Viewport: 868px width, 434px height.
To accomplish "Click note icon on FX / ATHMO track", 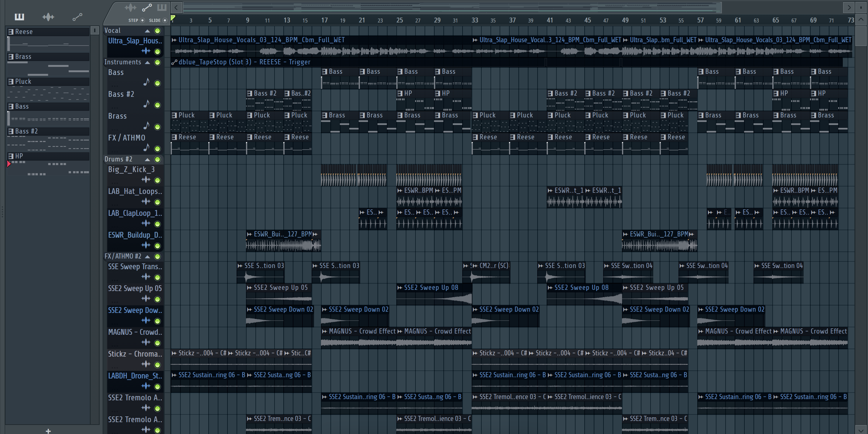I will click(146, 148).
